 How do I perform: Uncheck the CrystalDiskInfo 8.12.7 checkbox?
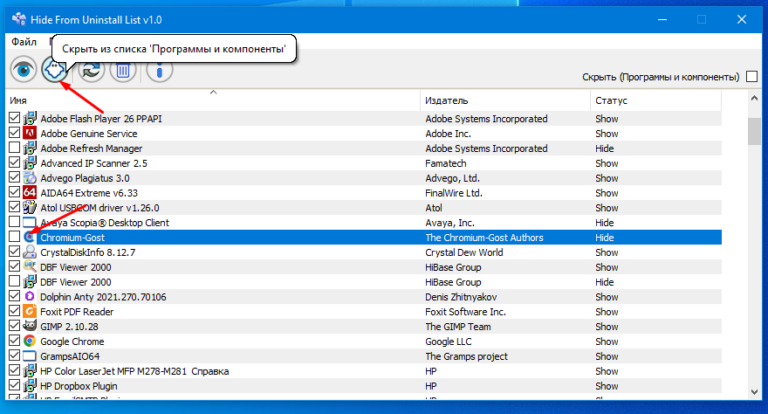click(x=14, y=251)
